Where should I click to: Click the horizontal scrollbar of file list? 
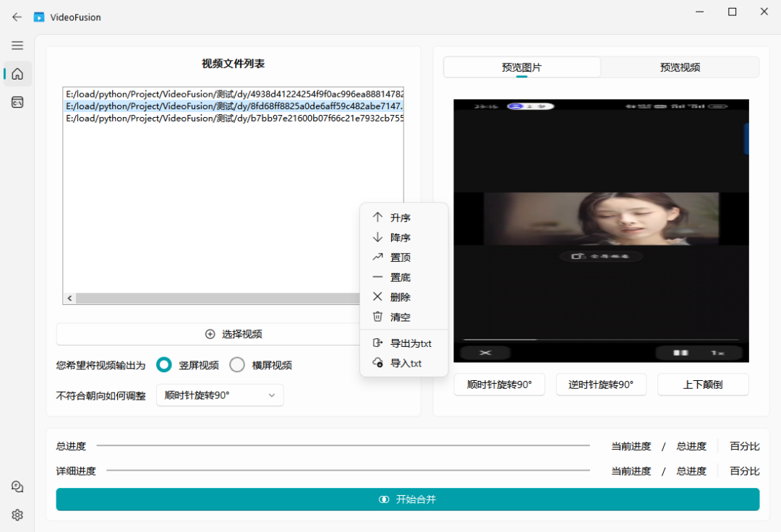217,298
